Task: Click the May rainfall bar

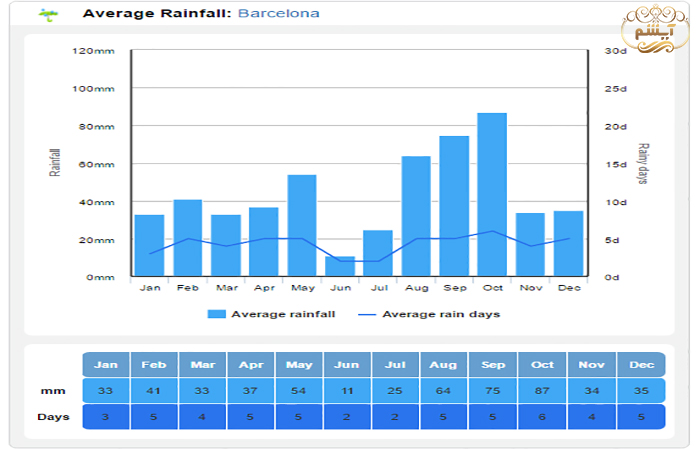Action: (302, 225)
